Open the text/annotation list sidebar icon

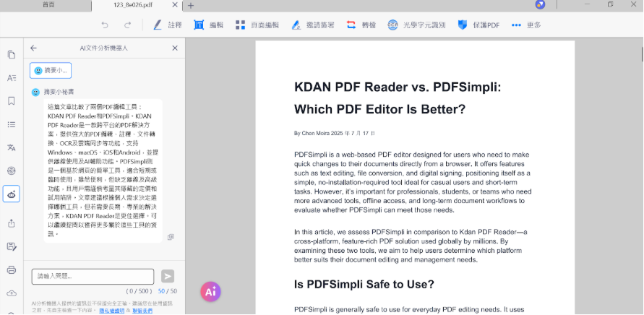[x=12, y=78]
